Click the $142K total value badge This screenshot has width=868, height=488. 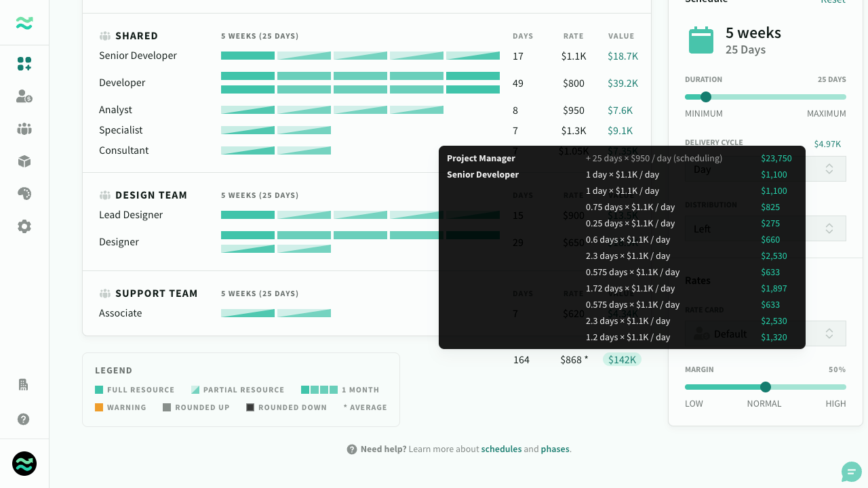click(x=622, y=359)
